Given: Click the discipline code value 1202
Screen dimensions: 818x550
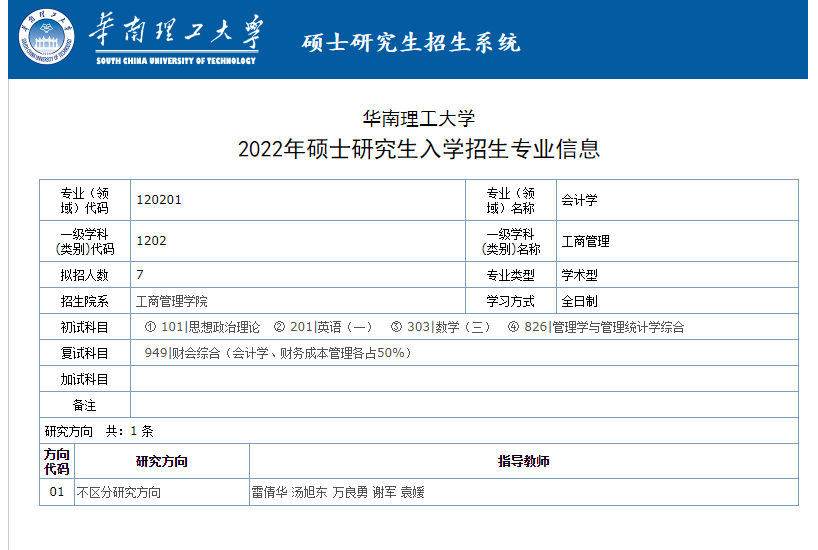Looking at the screenshot, I should coord(151,241).
